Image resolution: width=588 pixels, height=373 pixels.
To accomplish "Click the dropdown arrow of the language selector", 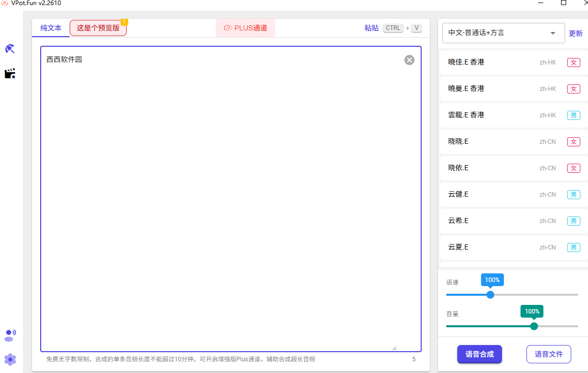I will click(552, 33).
